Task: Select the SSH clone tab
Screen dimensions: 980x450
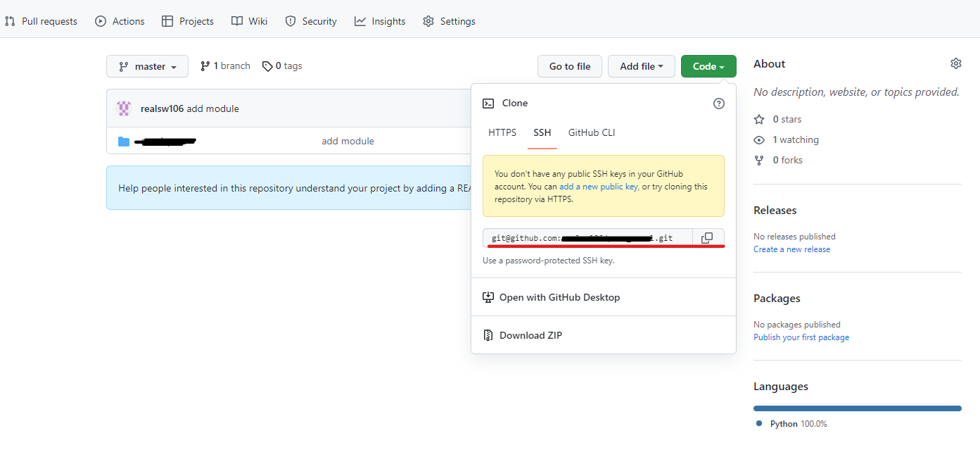Action: click(542, 132)
